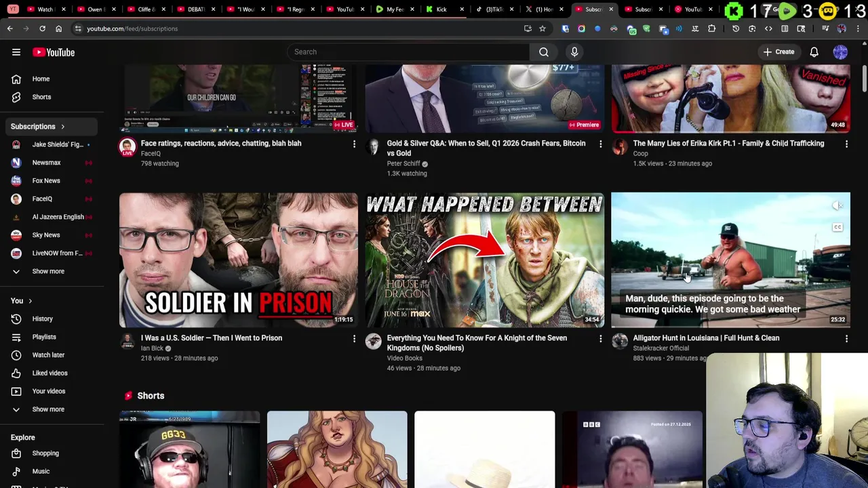Image resolution: width=868 pixels, height=488 pixels.
Task: Open the browser home page
Action: 58,28
